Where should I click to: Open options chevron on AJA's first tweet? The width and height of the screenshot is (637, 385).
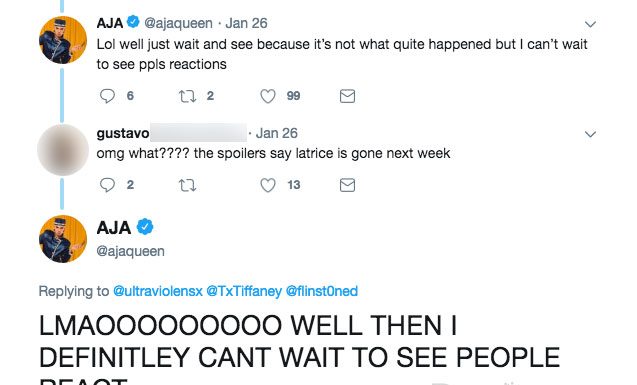(590, 24)
